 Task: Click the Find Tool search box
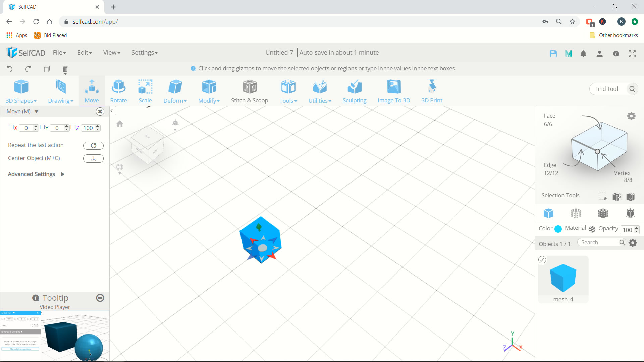click(x=613, y=89)
